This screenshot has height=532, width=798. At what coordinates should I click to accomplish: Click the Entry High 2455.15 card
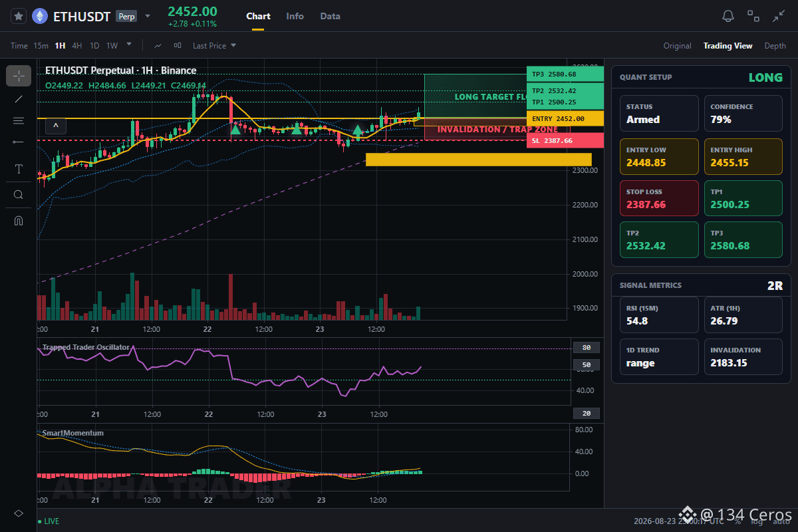coord(743,156)
